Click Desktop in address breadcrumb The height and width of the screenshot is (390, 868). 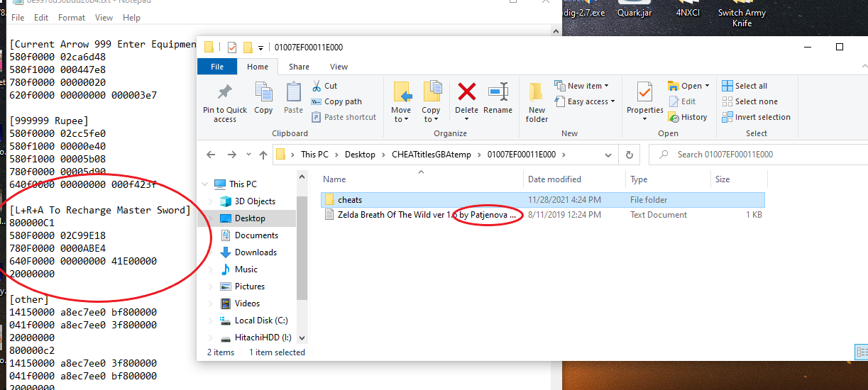(x=360, y=155)
